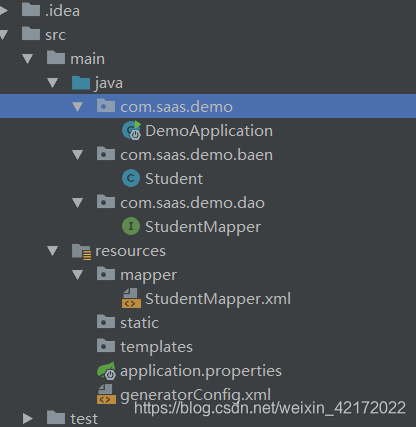The width and height of the screenshot is (416, 427).
Task: Click the src folder icon
Action: click(x=31, y=33)
